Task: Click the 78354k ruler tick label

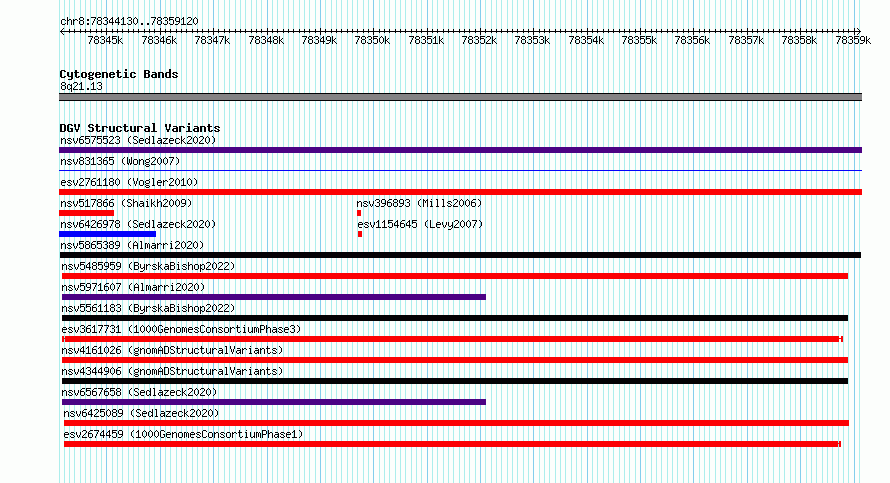Action: tap(586, 40)
